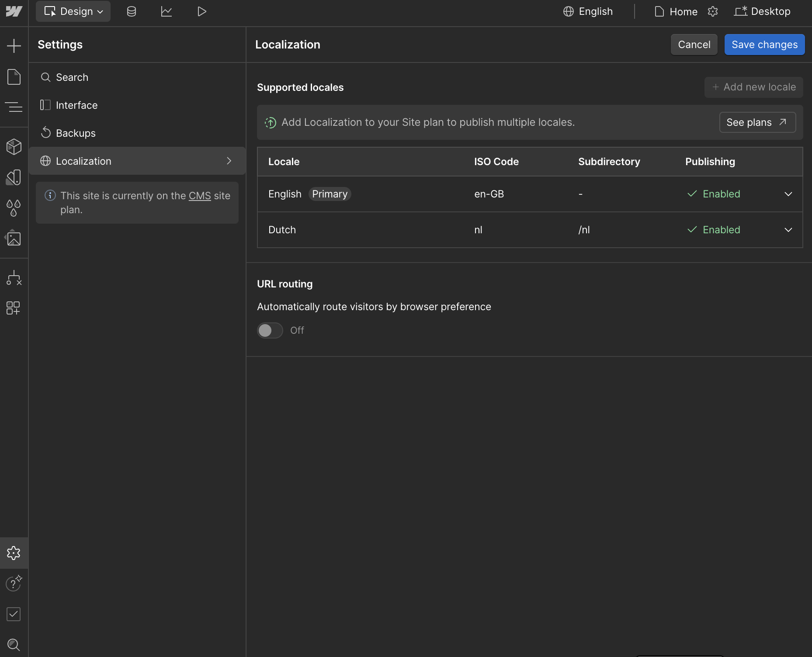
Task: Click the Settings gear in sidebar
Action: point(14,553)
